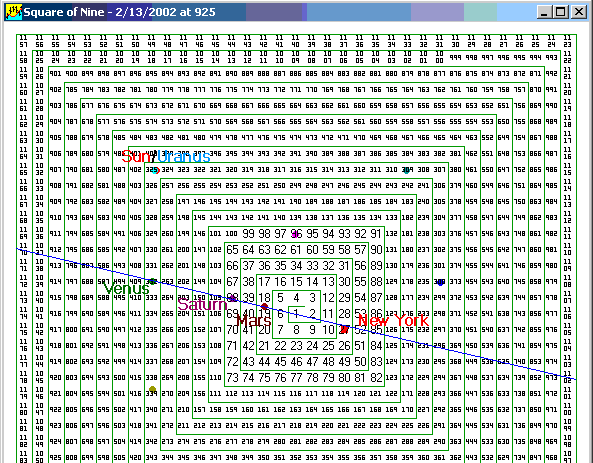Minimize the Square of Nine window
This screenshot has height=463, width=593.
(x=544, y=12)
